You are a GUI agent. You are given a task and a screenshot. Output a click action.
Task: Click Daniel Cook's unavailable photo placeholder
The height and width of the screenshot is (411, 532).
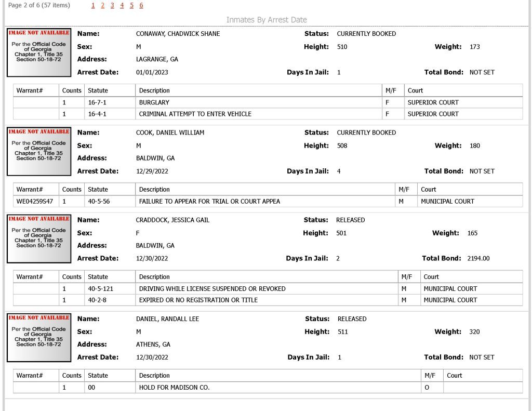pos(39,151)
